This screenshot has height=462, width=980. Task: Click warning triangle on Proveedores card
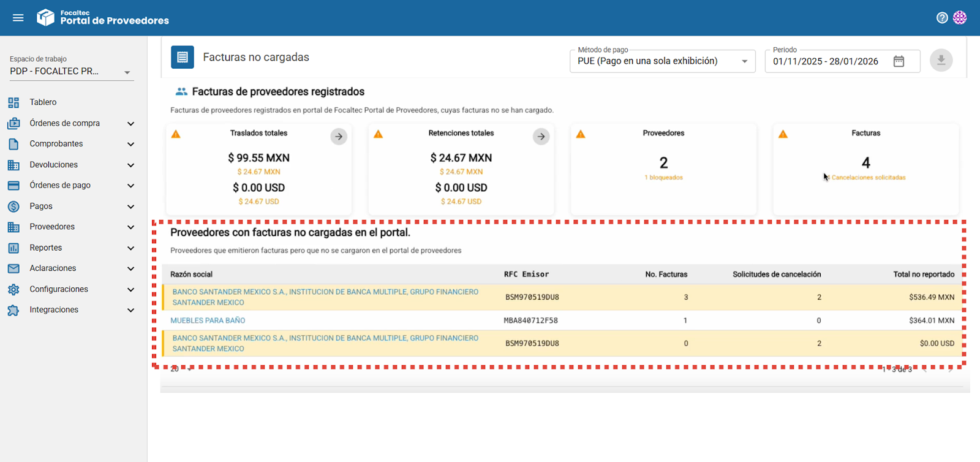581,134
